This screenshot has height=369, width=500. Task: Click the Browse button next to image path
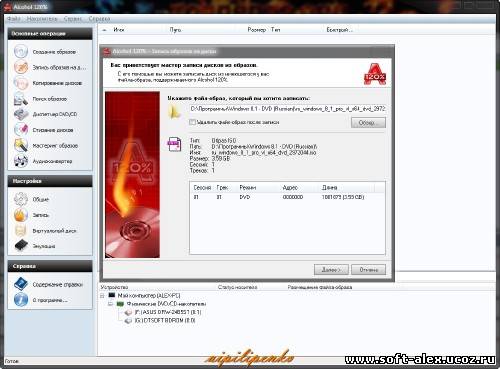point(368,123)
